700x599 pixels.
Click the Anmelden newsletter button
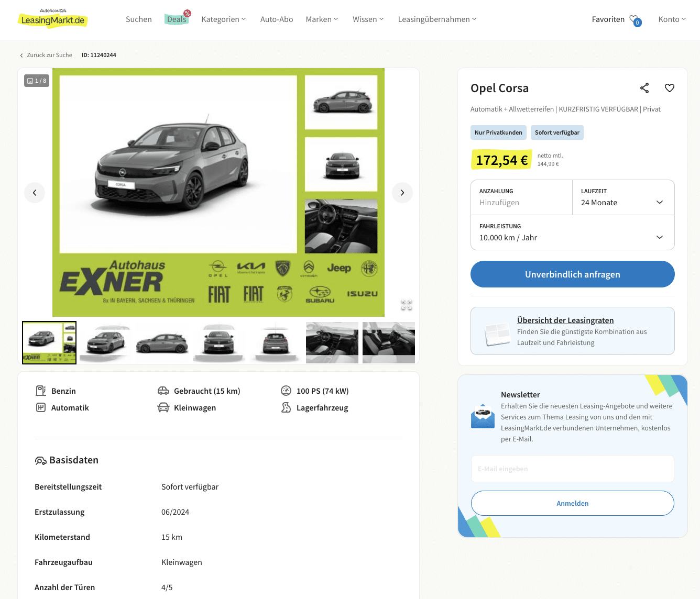tap(573, 503)
